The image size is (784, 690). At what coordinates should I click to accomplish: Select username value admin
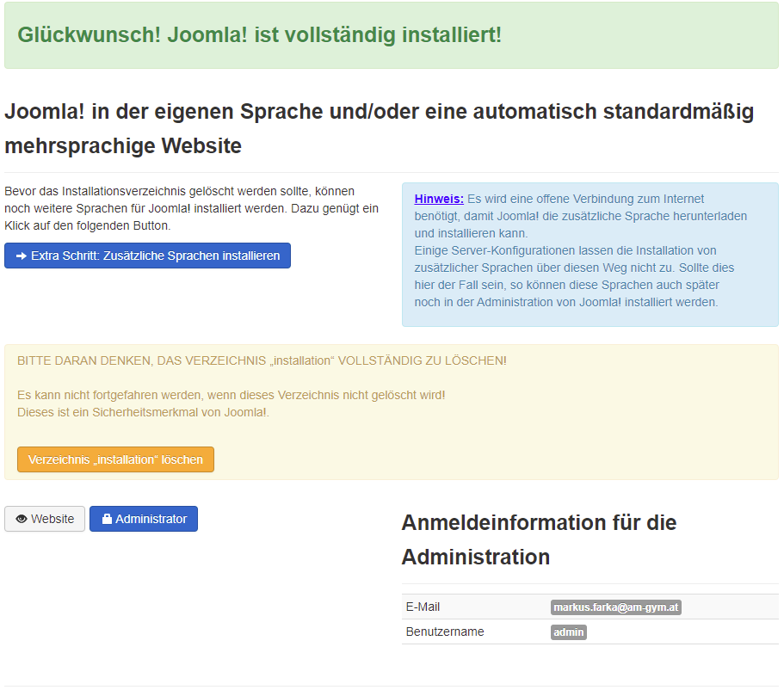(569, 632)
